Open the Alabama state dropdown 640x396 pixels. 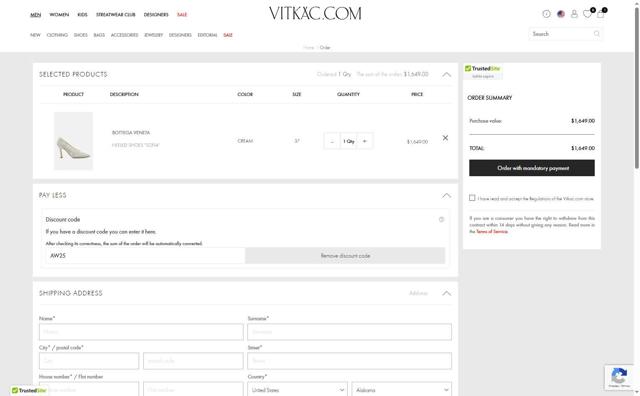[402, 389]
